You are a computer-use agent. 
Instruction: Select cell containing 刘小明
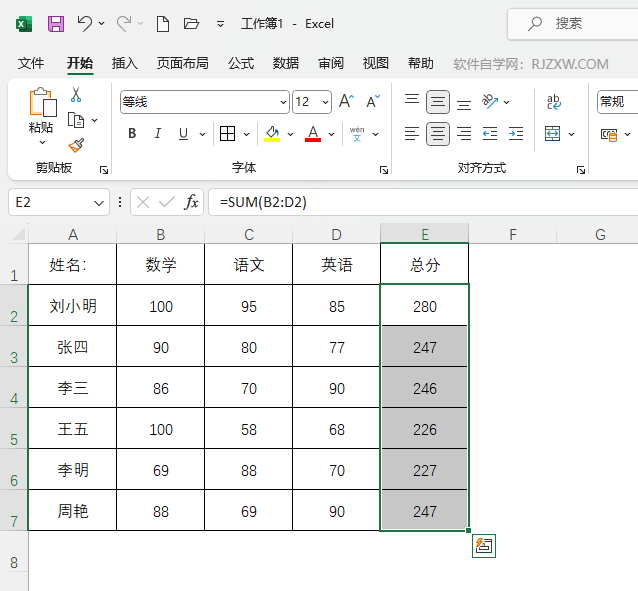[72, 305]
